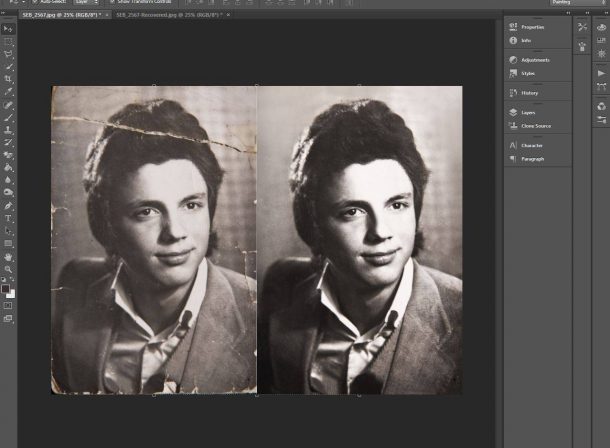Switch to SEB_2567-Recovered.jpg document tab
610x448 pixels.
[x=169, y=15]
